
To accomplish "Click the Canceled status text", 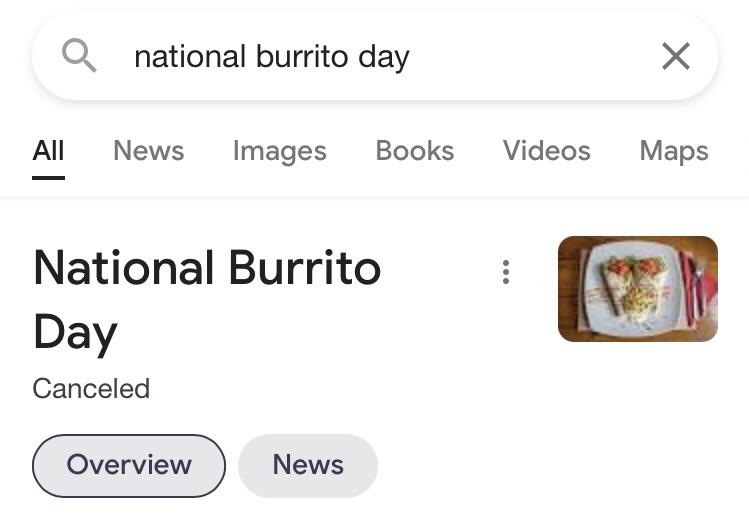I will click(x=91, y=388).
